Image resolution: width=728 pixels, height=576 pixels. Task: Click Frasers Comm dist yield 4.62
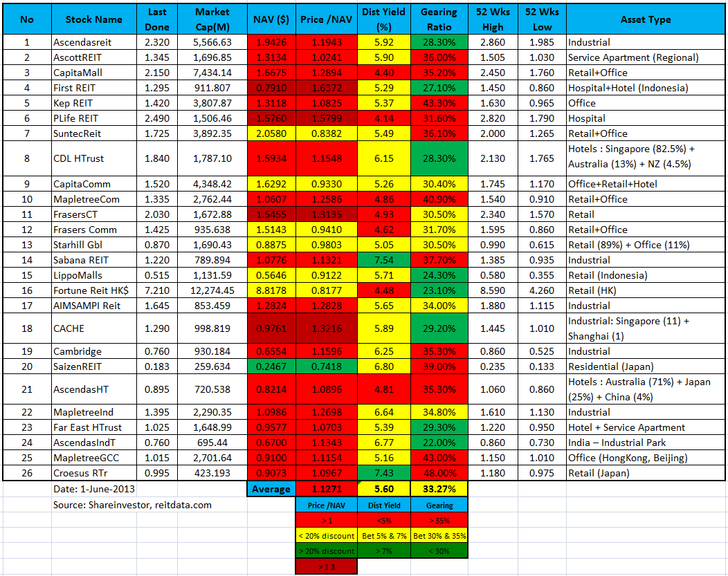[x=384, y=230]
